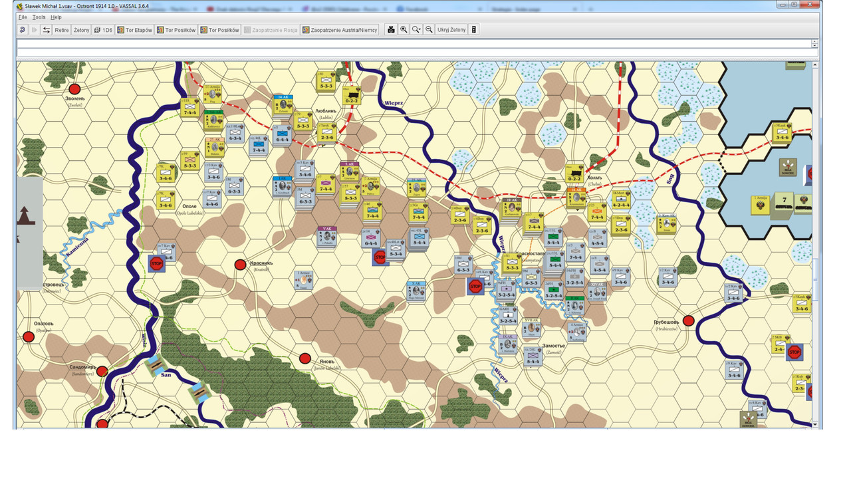Screen dimensions: 851x504
Task: Click the red Hrubieszów city marker
Action: pyautogui.click(x=689, y=320)
